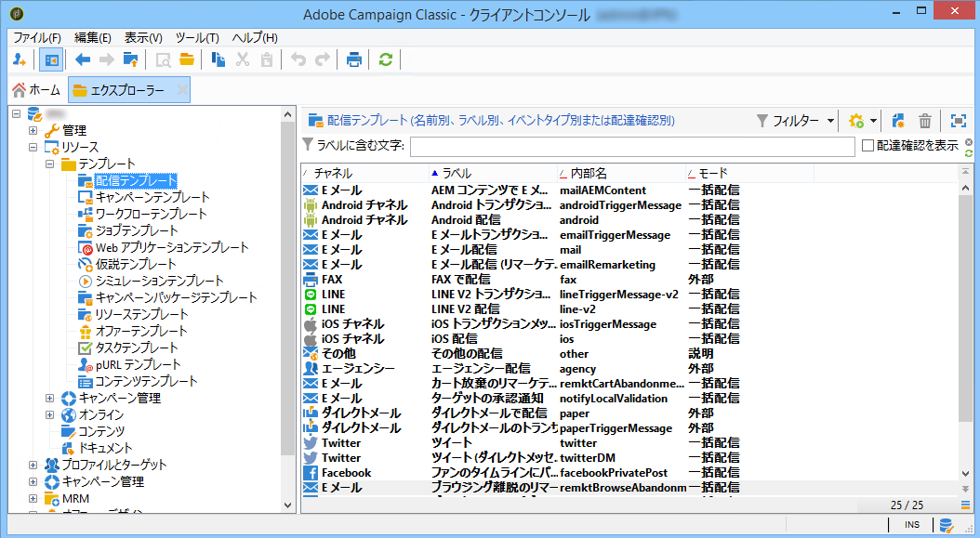This screenshot has width=980, height=538.
Task: Sort by the 内部名 column header
Action: (x=621, y=173)
